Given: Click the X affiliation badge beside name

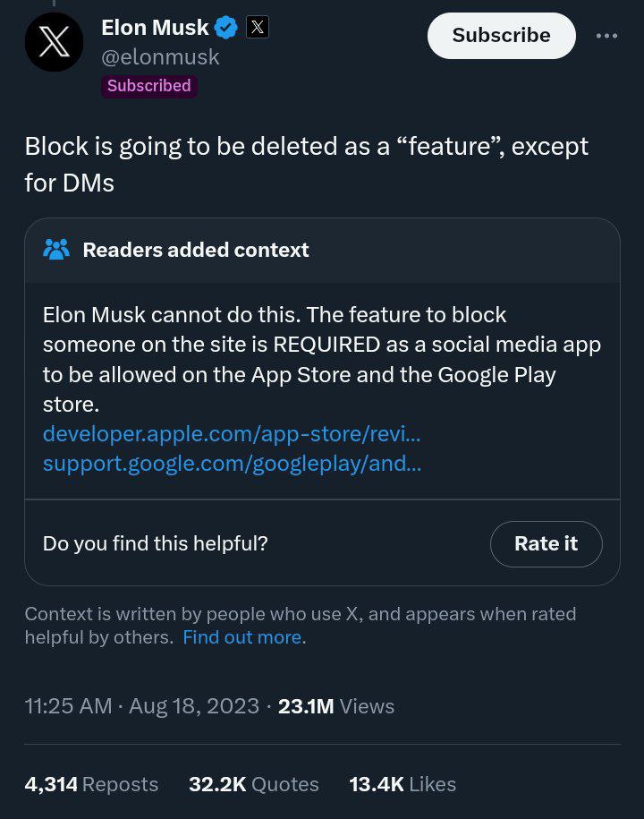Looking at the screenshot, I should pyautogui.click(x=258, y=27).
